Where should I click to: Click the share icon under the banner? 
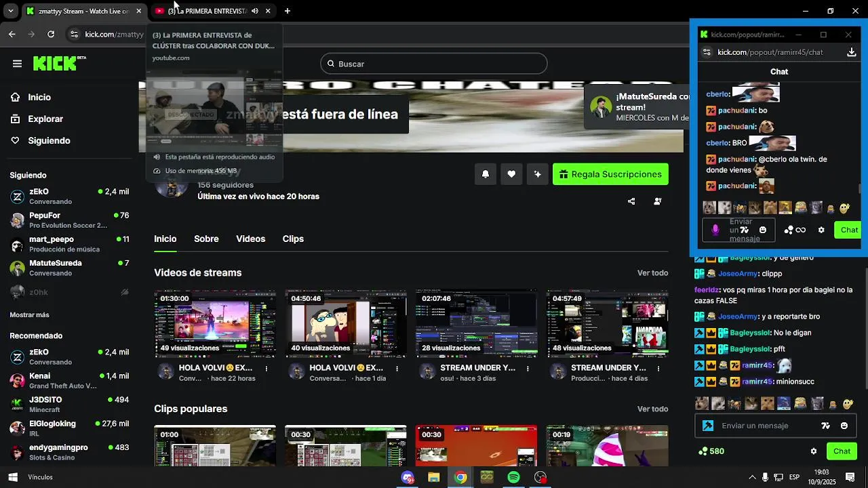click(x=631, y=201)
